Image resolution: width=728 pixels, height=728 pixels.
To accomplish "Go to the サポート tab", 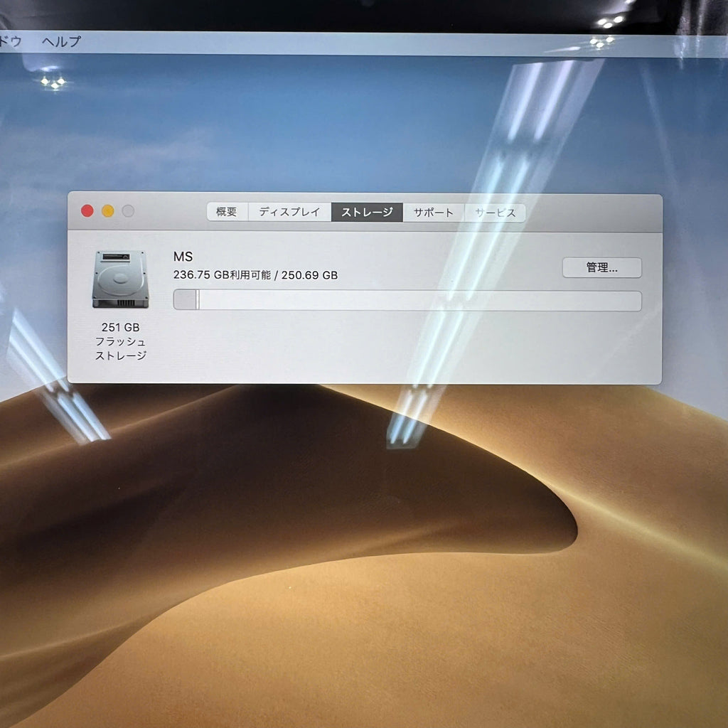I will (433, 213).
